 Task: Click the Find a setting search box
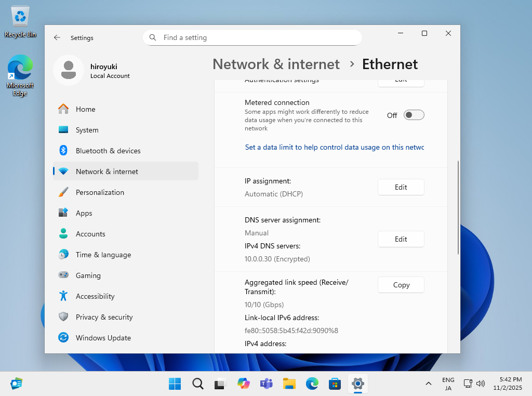(252, 38)
